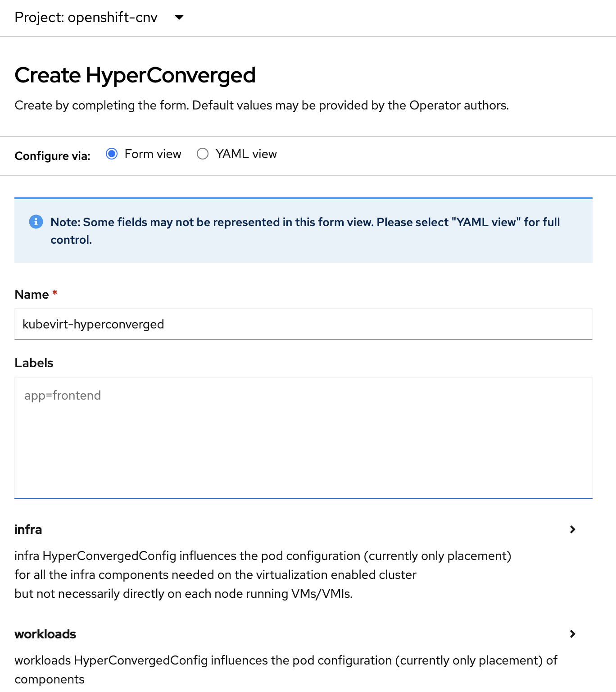Click the Labels text area
616x692 pixels.
click(303, 438)
